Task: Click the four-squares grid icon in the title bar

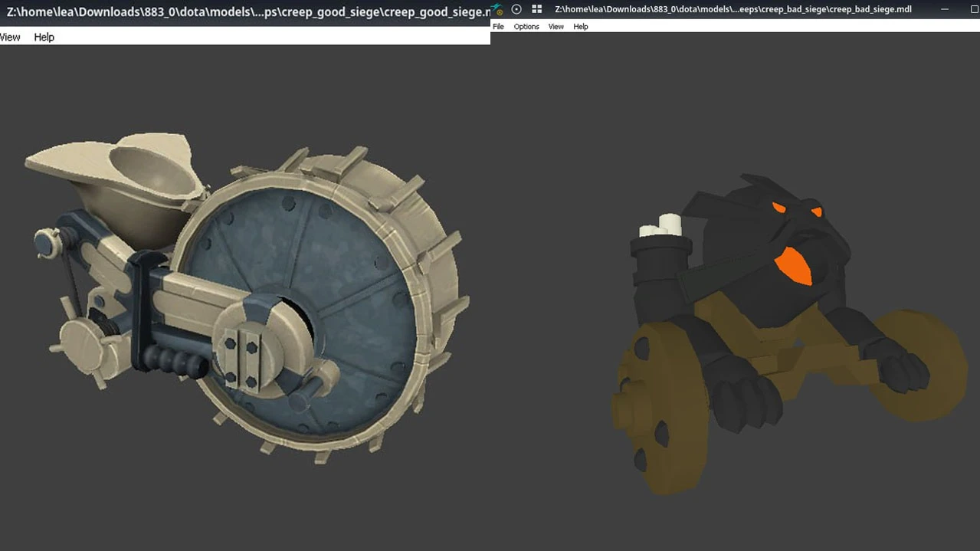Action: (x=537, y=9)
